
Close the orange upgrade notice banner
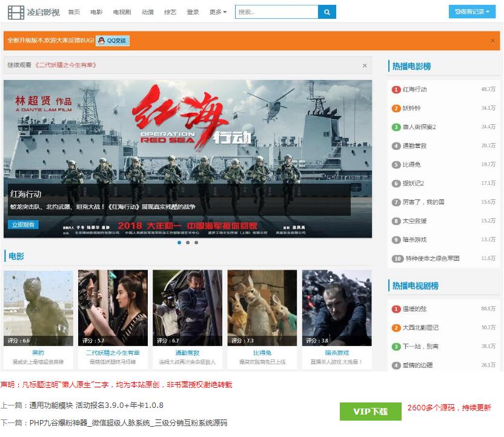pyautogui.click(x=492, y=41)
